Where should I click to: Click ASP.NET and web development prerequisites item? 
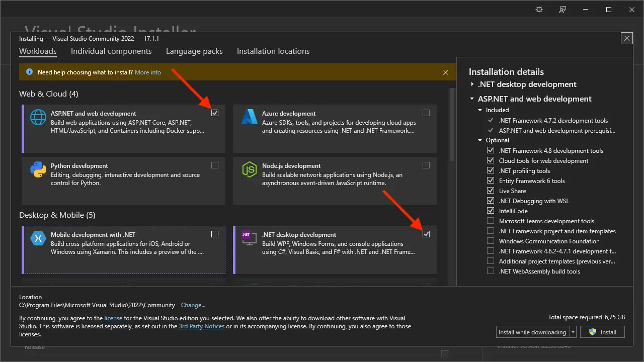(557, 131)
